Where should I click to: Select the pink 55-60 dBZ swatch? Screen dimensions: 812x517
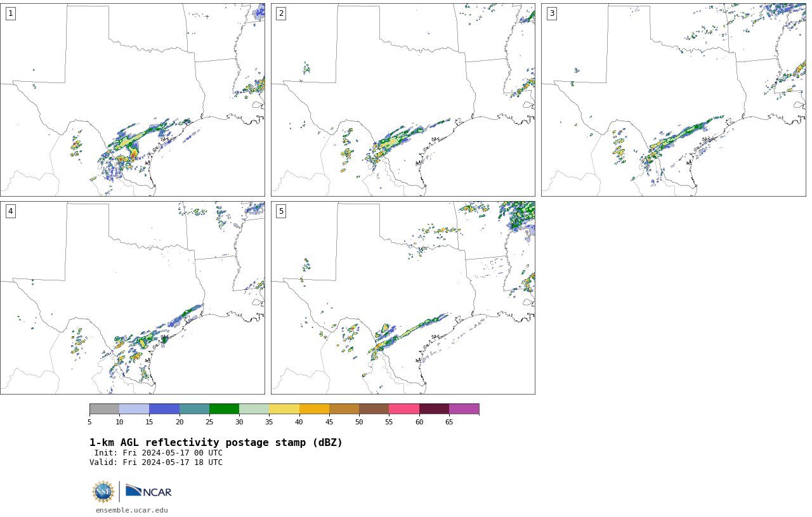[404, 409]
